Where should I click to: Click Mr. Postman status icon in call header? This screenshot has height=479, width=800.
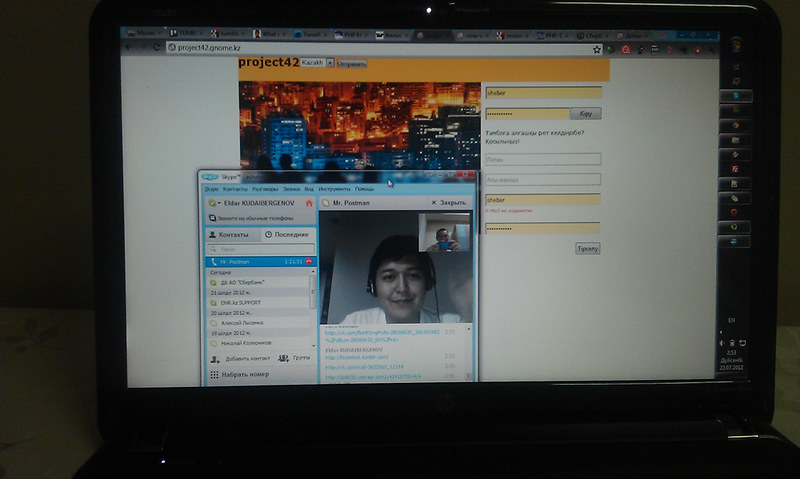point(326,203)
